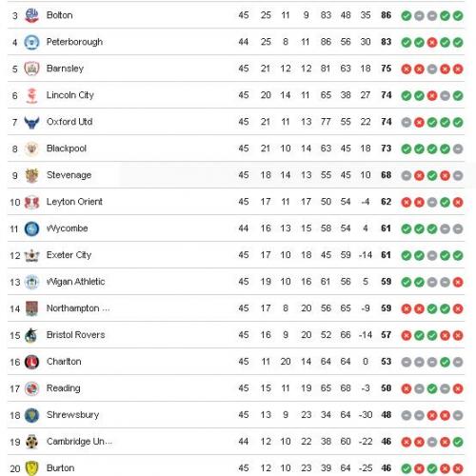Viewport: 476px width, 476px height.
Task: Select the Reading table row
Action: 236,388
